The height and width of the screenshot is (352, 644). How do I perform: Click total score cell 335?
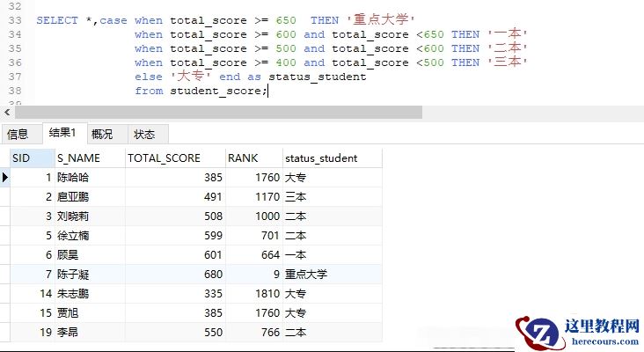coord(175,293)
